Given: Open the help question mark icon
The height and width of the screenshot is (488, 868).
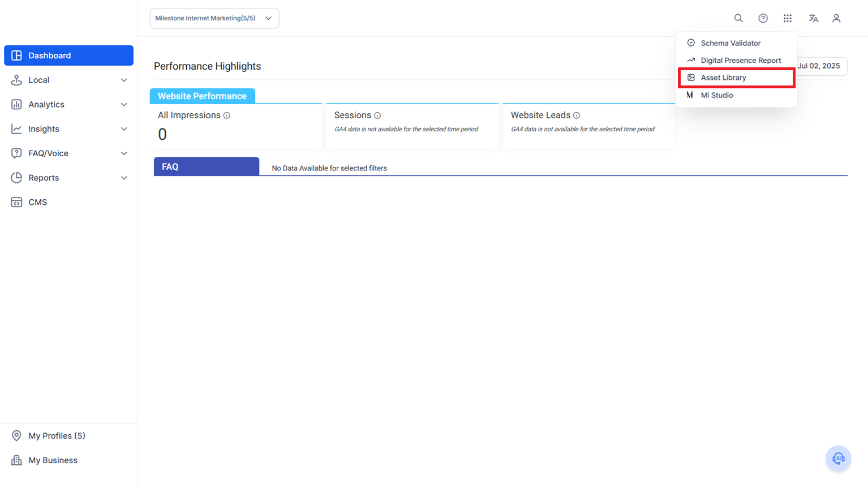Looking at the screenshot, I should (763, 18).
